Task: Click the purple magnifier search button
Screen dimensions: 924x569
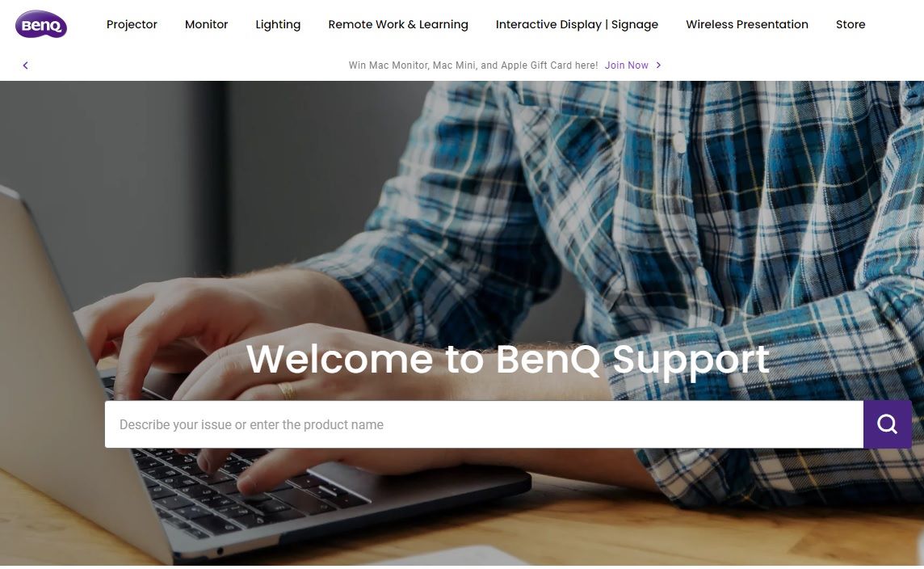Action: coord(887,424)
